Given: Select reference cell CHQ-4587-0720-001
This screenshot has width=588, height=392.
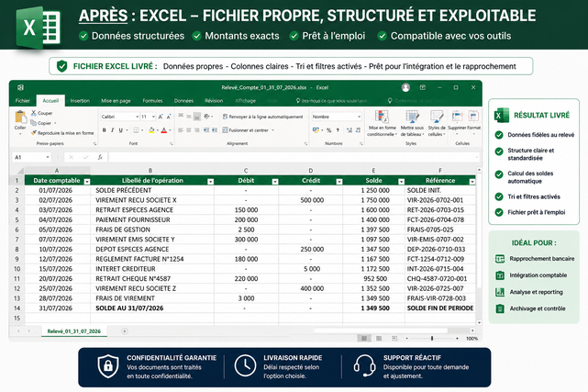Looking at the screenshot, I should pos(440,279).
